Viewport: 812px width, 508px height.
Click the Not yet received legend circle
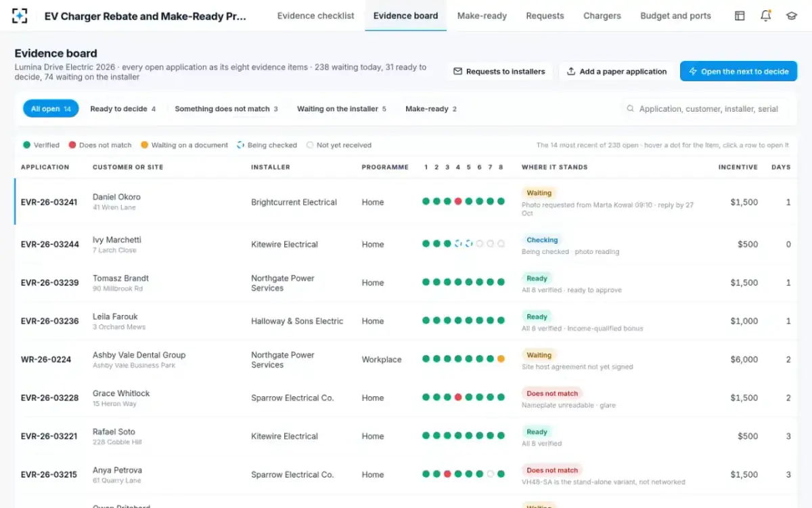coord(310,145)
